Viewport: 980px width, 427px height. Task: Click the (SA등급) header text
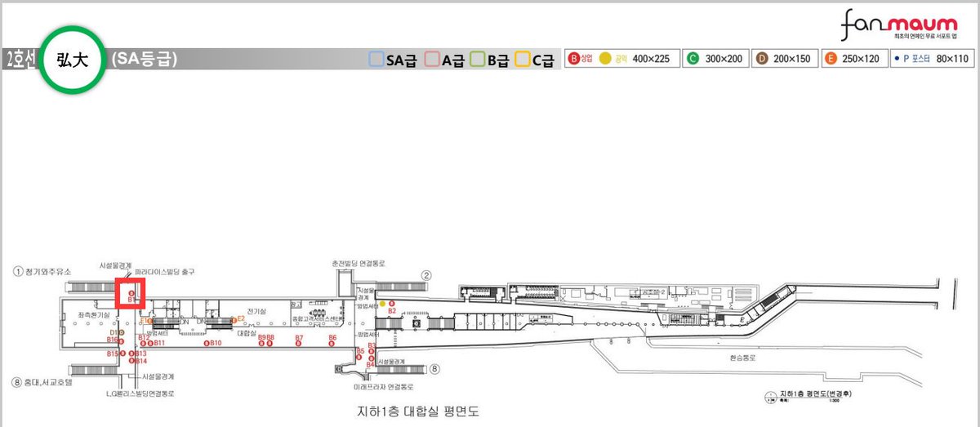point(145,60)
